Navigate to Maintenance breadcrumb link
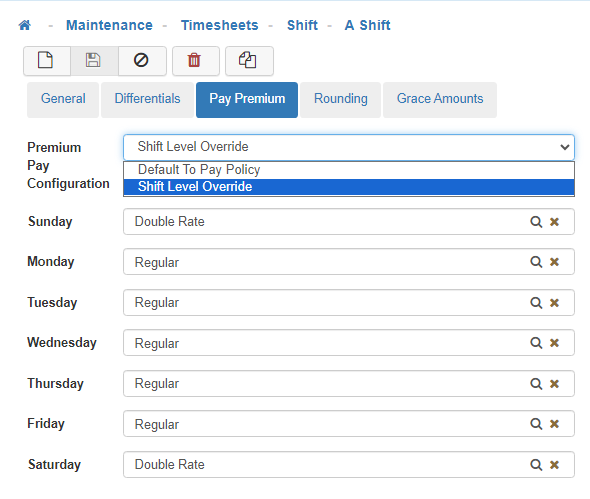 tap(109, 25)
